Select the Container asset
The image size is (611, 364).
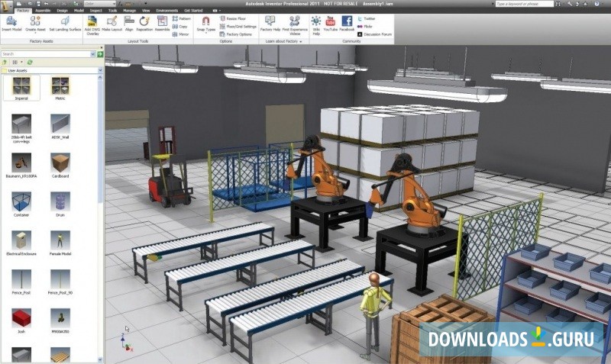tap(21, 205)
